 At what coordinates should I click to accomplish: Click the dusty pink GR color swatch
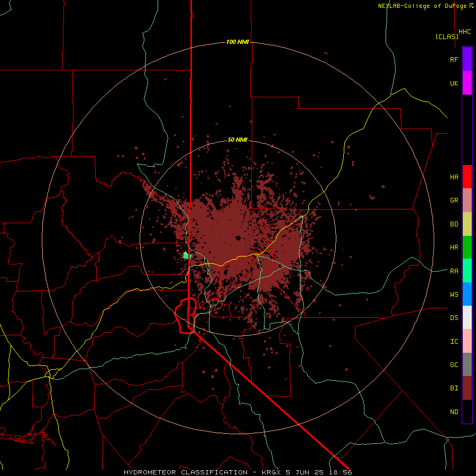467,200
